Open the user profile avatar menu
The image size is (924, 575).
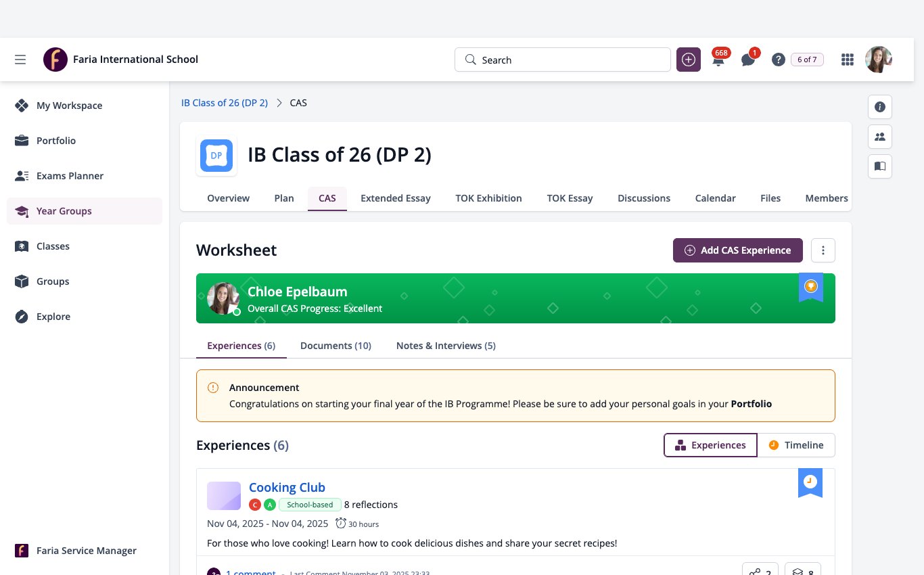[x=879, y=60]
